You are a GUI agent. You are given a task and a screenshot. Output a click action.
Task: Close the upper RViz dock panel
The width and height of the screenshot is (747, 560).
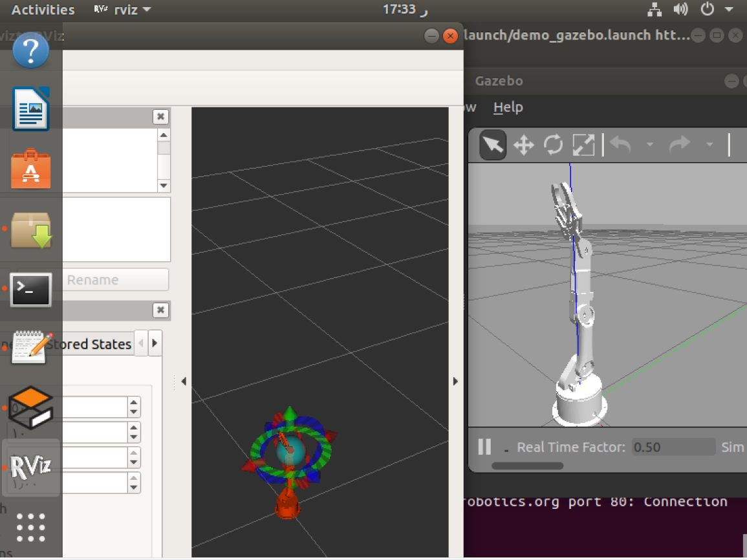160,116
